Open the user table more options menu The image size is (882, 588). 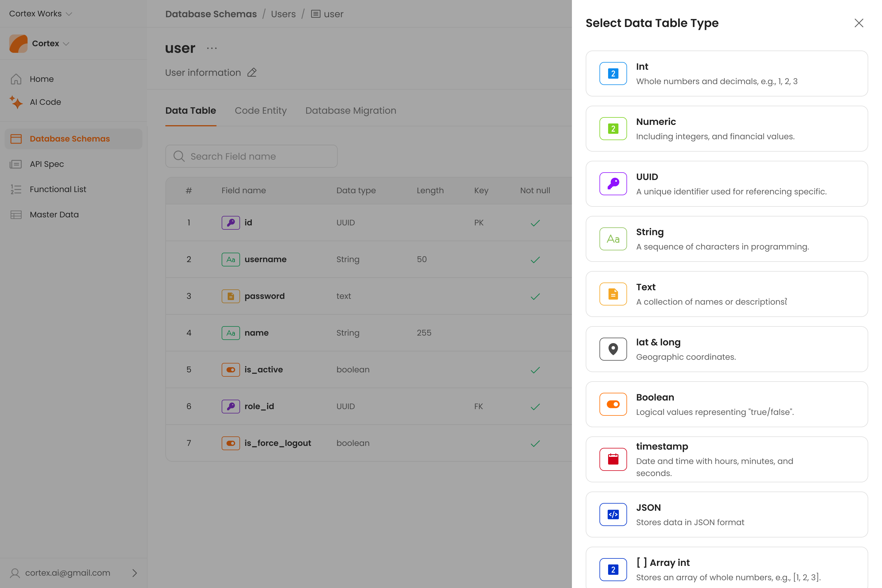pos(212,48)
